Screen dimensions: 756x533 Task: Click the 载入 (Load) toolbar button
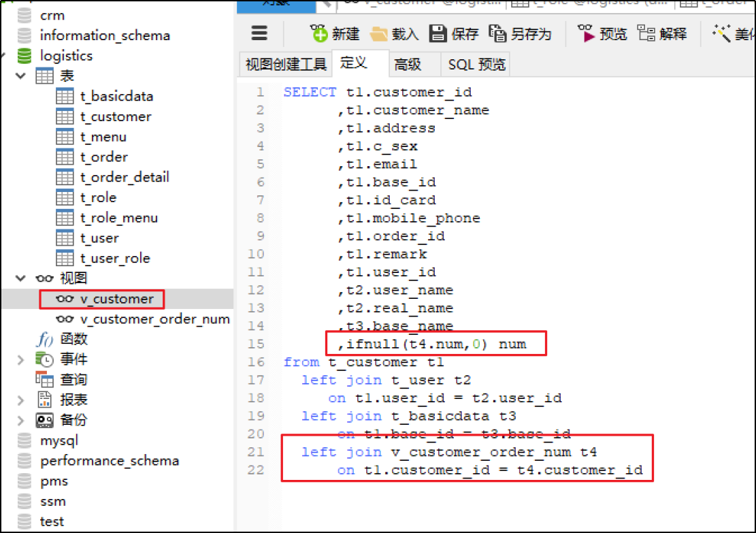pyautogui.click(x=395, y=34)
